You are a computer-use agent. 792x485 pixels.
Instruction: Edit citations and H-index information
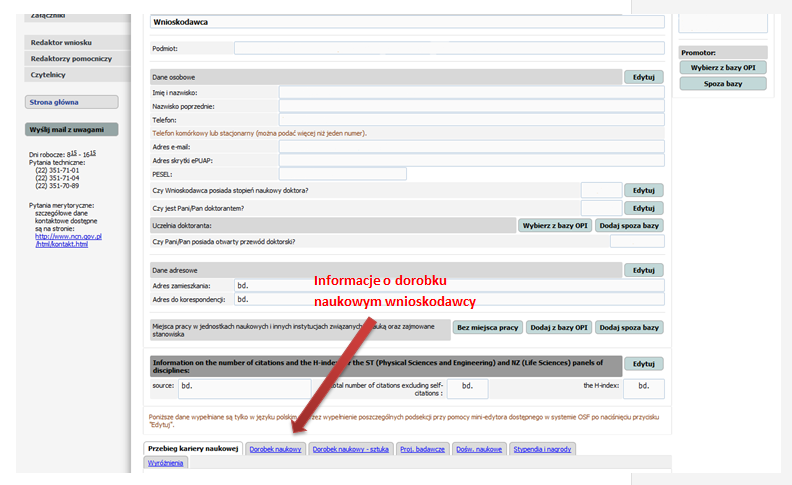(644, 364)
